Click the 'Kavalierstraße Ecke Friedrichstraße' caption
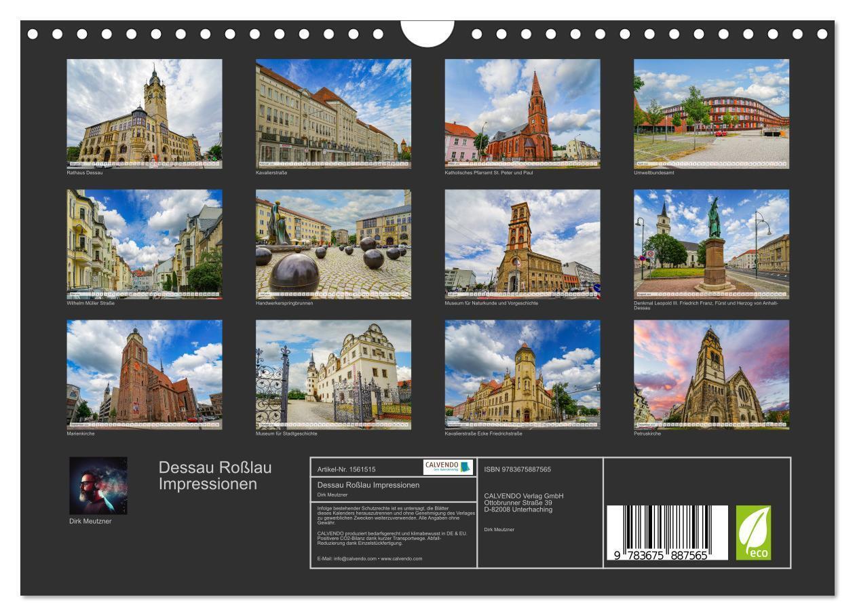855x616 pixels. [x=483, y=434]
